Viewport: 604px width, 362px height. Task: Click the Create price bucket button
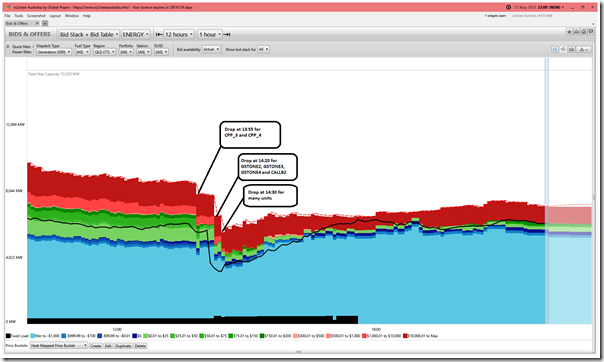click(96, 345)
